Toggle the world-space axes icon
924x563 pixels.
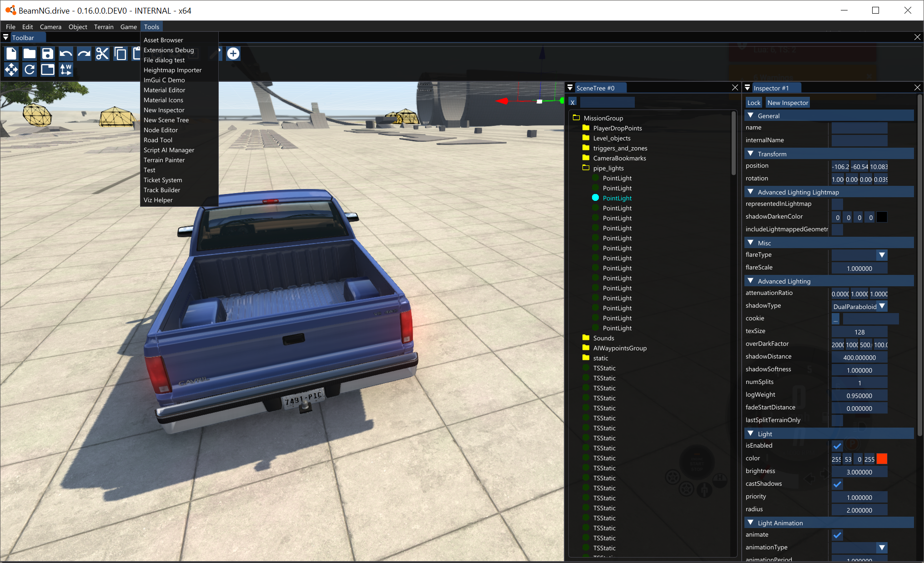click(x=66, y=70)
